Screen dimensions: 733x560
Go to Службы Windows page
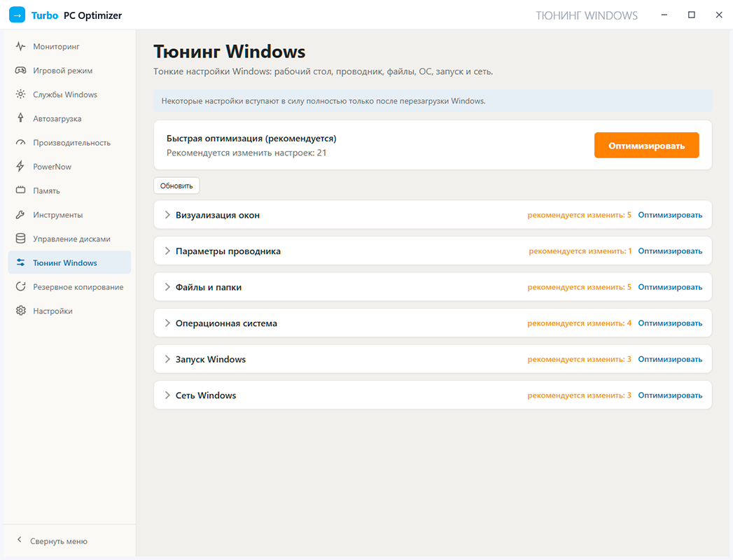pyautogui.click(x=69, y=94)
